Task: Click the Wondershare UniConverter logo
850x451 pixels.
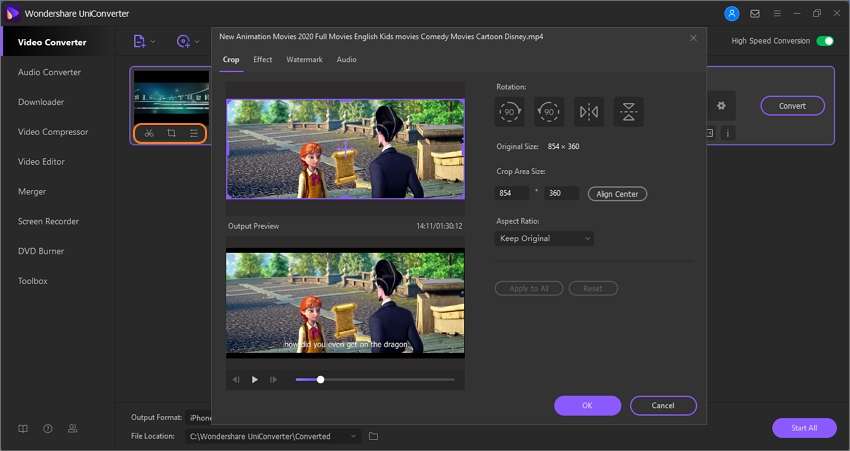Action: click(x=12, y=14)
